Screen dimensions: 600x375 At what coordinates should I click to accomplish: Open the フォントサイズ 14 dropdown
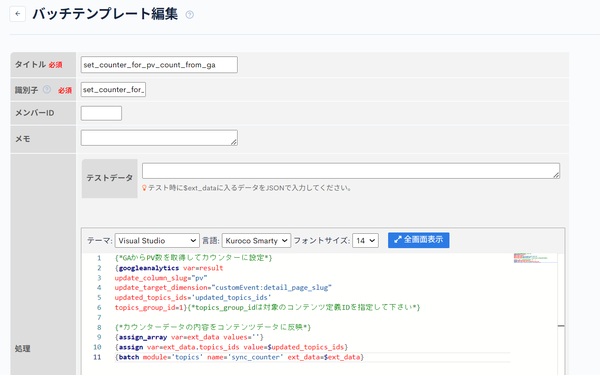click(x=365, y=241)
